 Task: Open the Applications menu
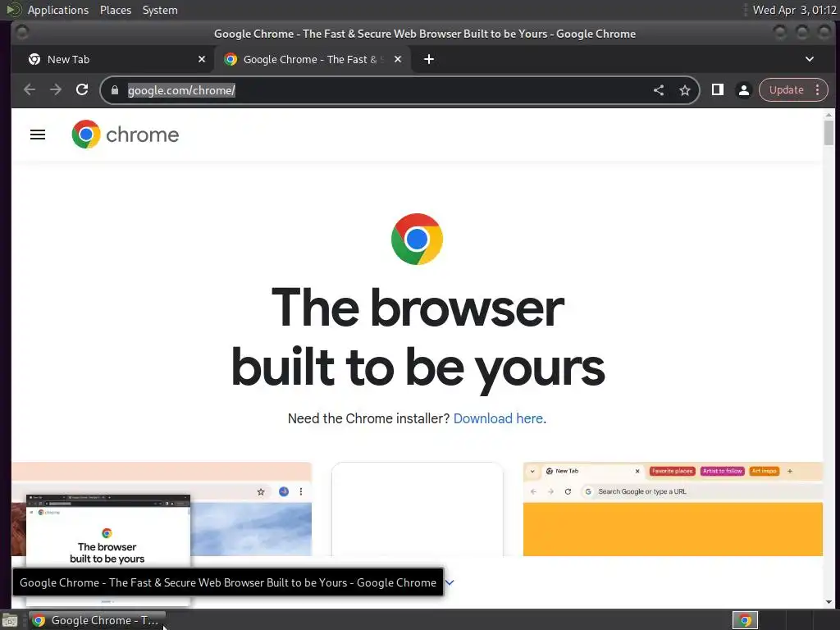[x=58, y=10]
